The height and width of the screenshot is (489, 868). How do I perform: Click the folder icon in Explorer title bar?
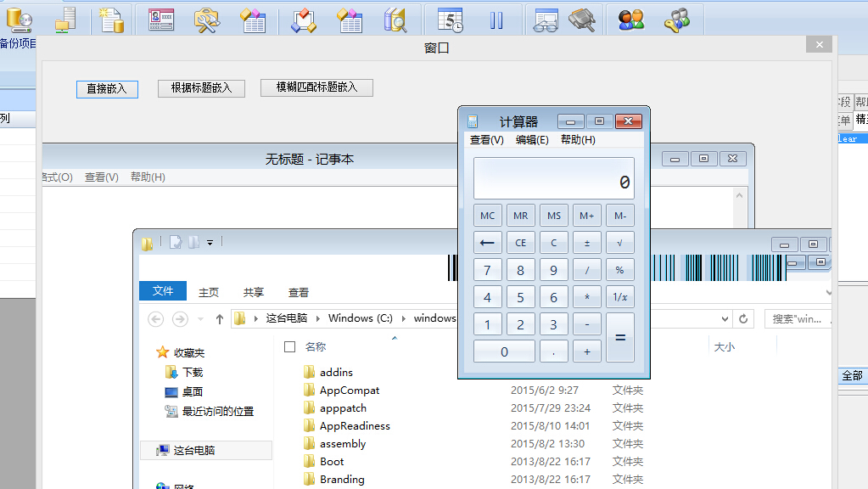point(147,243)
